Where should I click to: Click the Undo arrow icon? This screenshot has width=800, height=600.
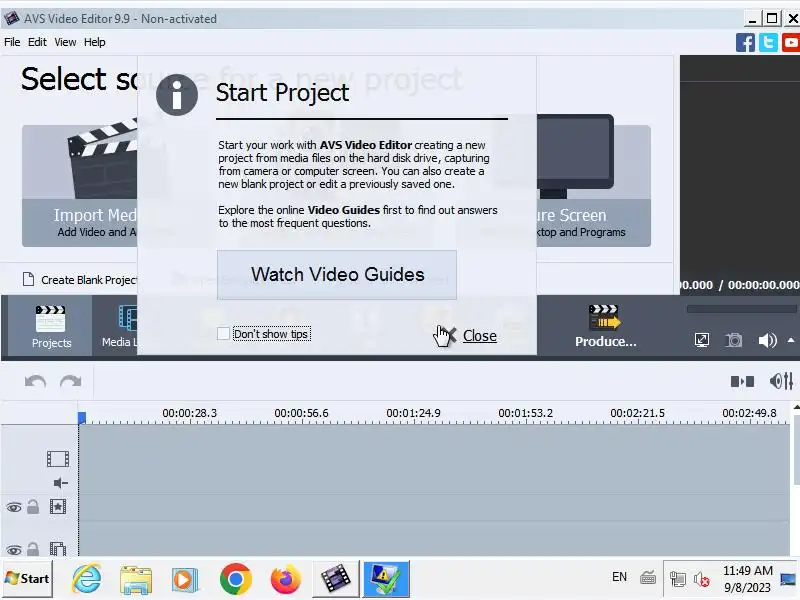(35, 382)
